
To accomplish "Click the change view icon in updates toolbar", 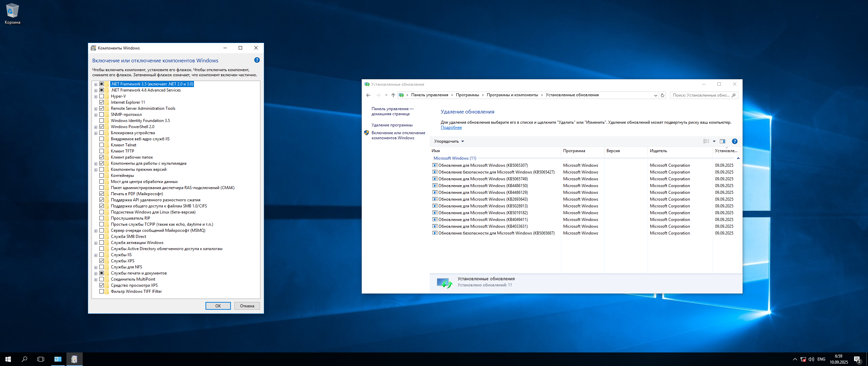I will tap(706, 141).
